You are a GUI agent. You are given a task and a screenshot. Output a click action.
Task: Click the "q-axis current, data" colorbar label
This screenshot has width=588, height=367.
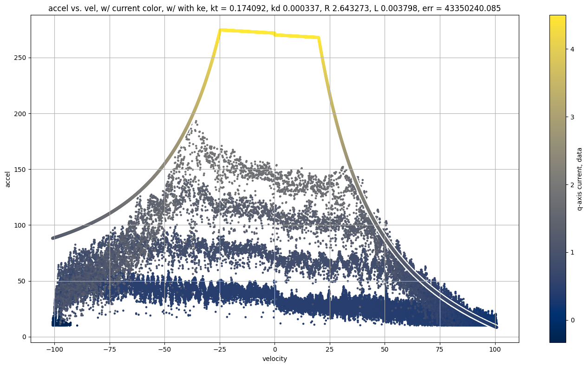580,179
